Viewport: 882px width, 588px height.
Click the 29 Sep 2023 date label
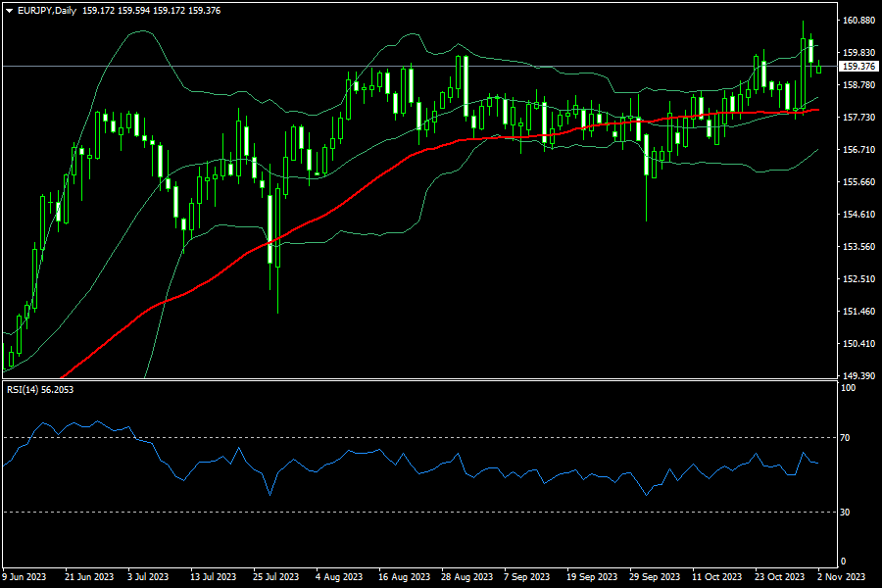(655, 577)
